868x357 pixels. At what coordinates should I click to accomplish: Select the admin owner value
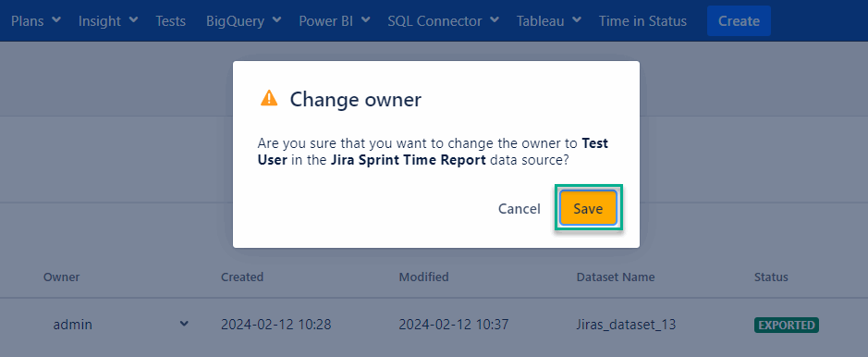(72, 325)
